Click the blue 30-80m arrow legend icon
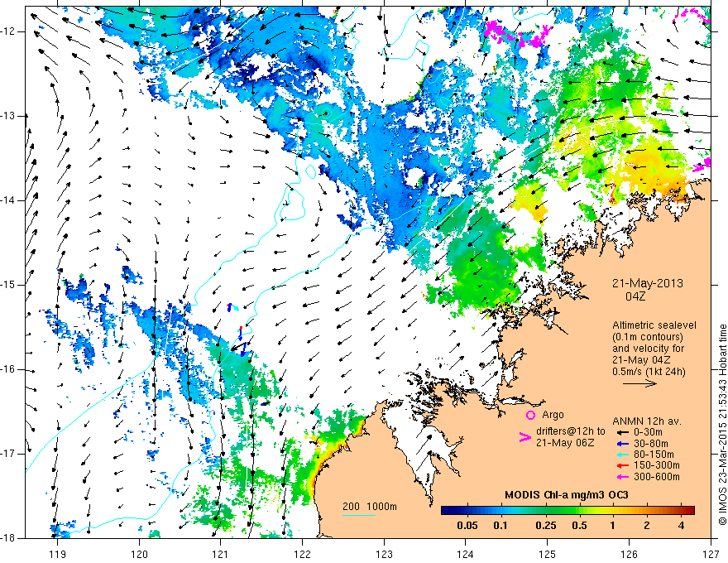728x563 pixels. 622,444
